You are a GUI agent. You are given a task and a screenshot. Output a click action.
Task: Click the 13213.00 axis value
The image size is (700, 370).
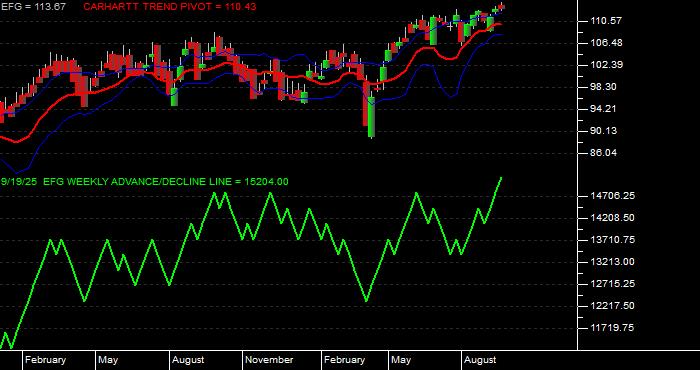click(612, 262)
